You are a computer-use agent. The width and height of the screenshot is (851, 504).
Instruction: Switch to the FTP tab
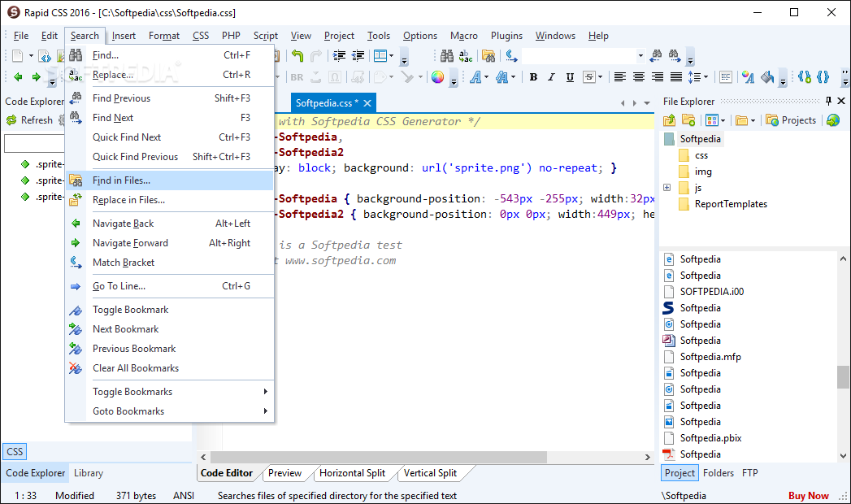click(x=750, y=473)
